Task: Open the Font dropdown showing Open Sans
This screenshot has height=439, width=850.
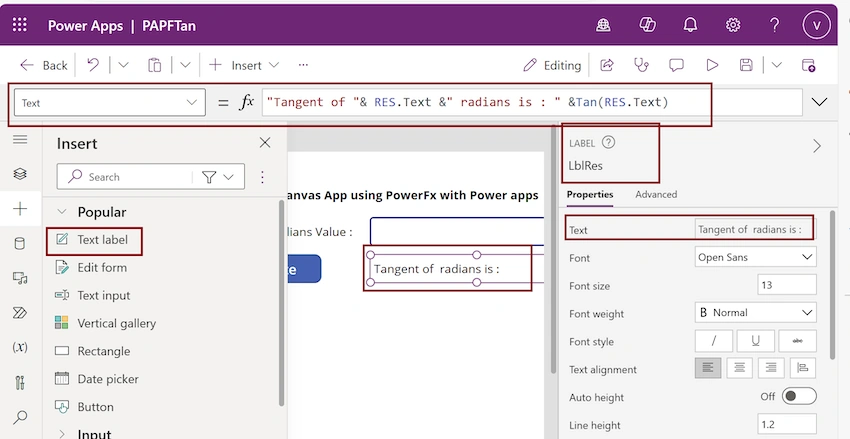Action: click(756, 257)
